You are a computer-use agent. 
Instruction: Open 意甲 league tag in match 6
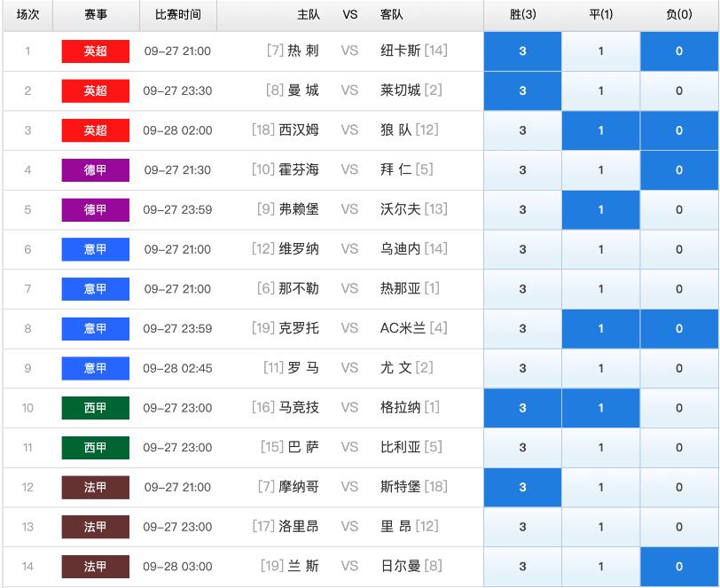click(96, 249)
